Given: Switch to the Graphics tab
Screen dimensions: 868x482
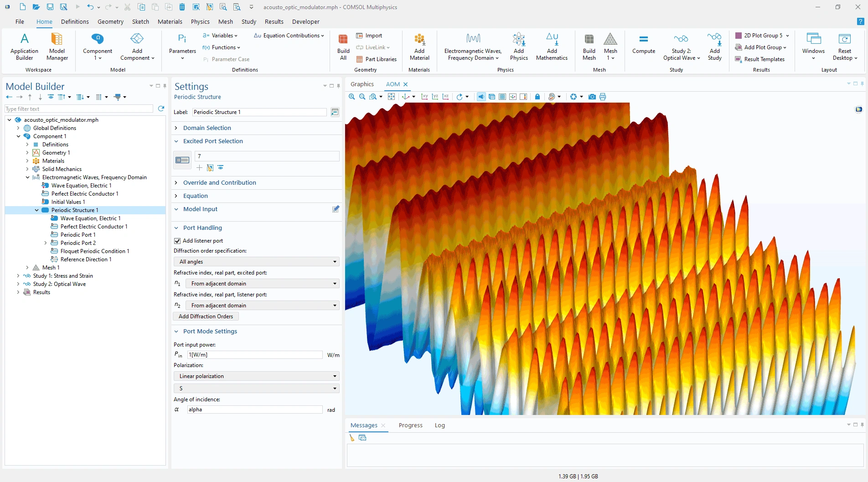Looking at the screenshot, I should 362,84.
